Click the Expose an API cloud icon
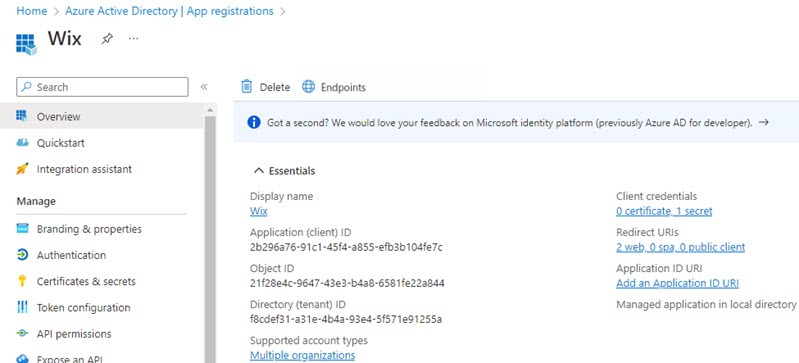 tap(22, 359)
